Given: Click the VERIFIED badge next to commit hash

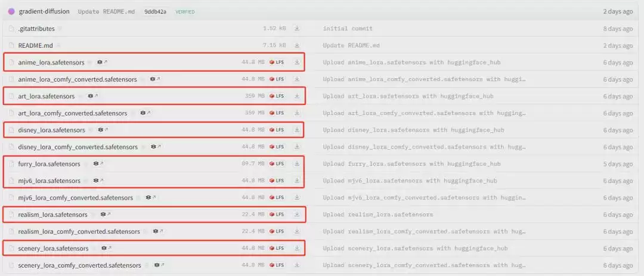Looking at the screenshot, I should (x=185, y=12).
